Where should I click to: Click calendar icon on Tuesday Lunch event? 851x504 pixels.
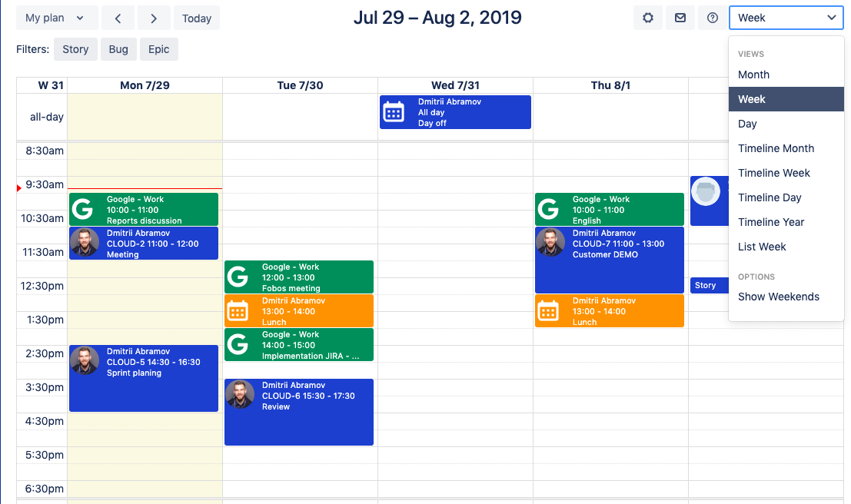(x=238, y=310)
